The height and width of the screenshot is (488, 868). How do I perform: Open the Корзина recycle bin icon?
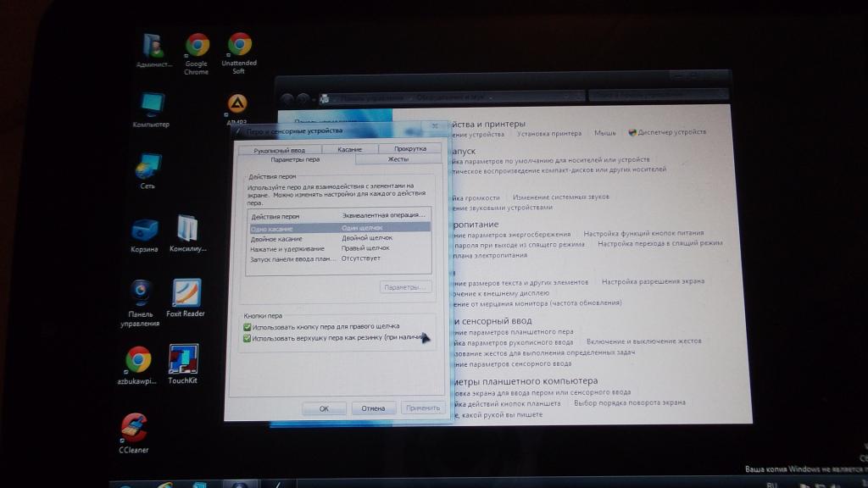pyautogui.click(x=145, y=231)
